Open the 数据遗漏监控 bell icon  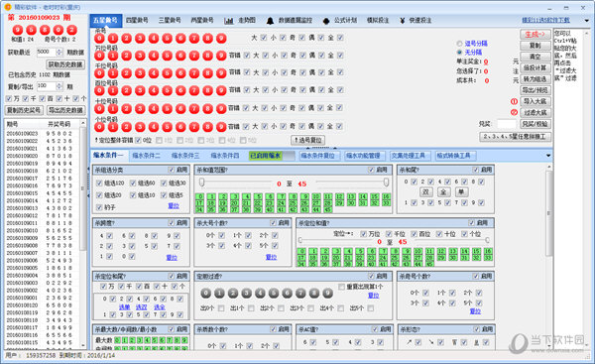(270, 21)
